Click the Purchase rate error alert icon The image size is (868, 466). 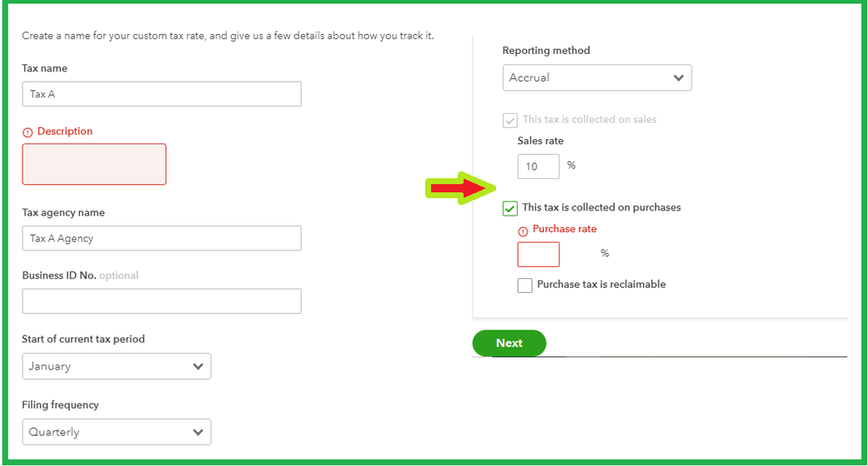click(x=523, y=230)
